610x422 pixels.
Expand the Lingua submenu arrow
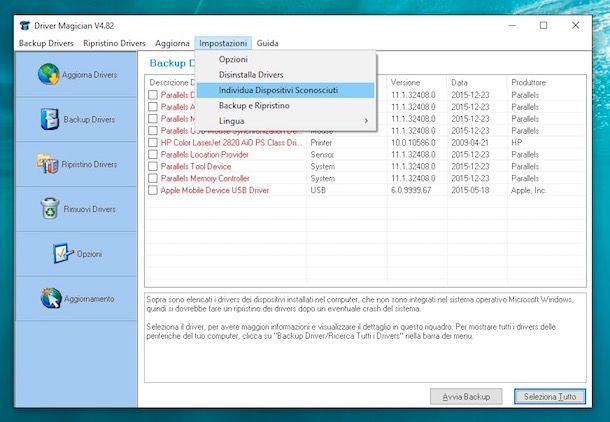[x=366, y=121]
